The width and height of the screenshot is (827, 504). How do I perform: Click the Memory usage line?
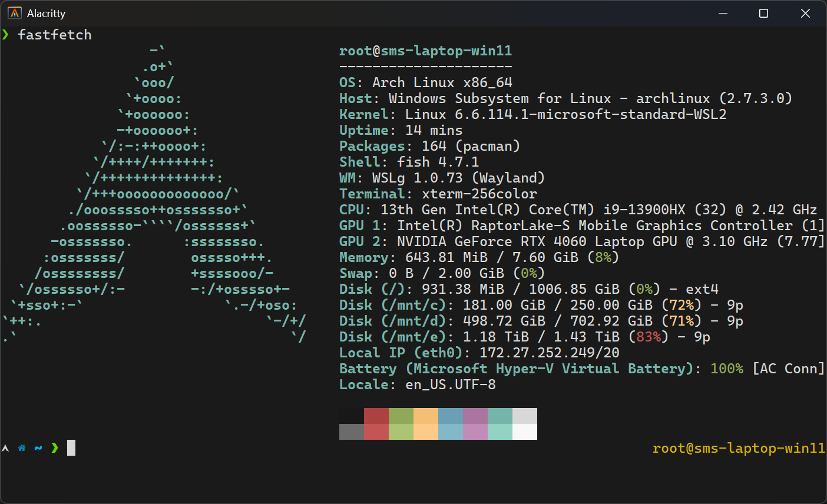point(479,257)
